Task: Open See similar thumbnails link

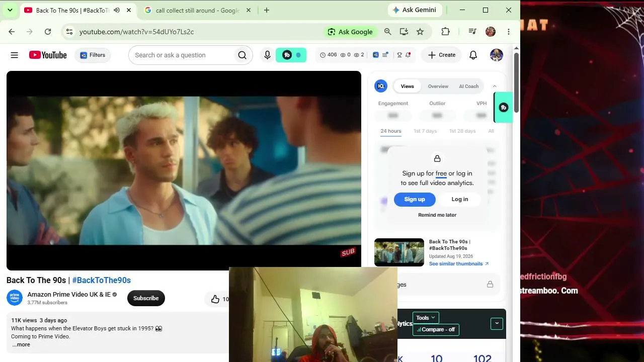Action: pyautogui.click(x=459, y=264)
